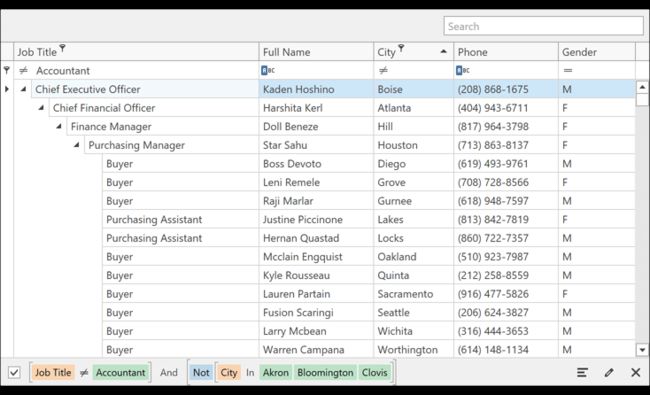
Task: Select the Larry Mcbean cell
Action: pos(316,331)
